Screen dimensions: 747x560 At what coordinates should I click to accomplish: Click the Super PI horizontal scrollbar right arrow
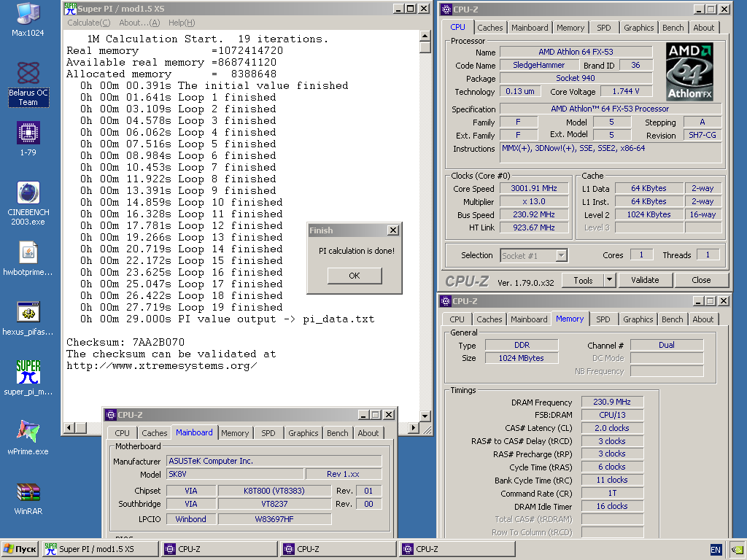pyautogui.click(x=414, y=428)
